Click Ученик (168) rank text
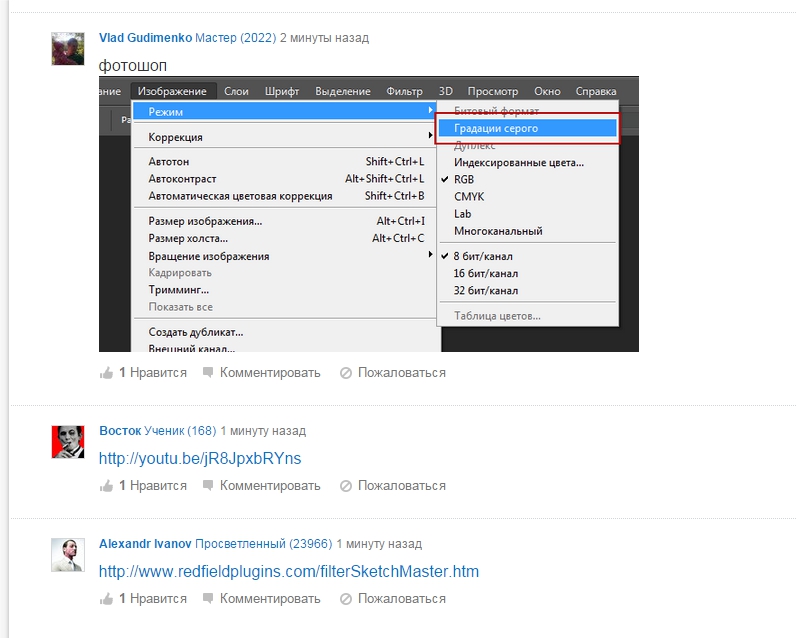796x638 pixels. coord(180,430)
